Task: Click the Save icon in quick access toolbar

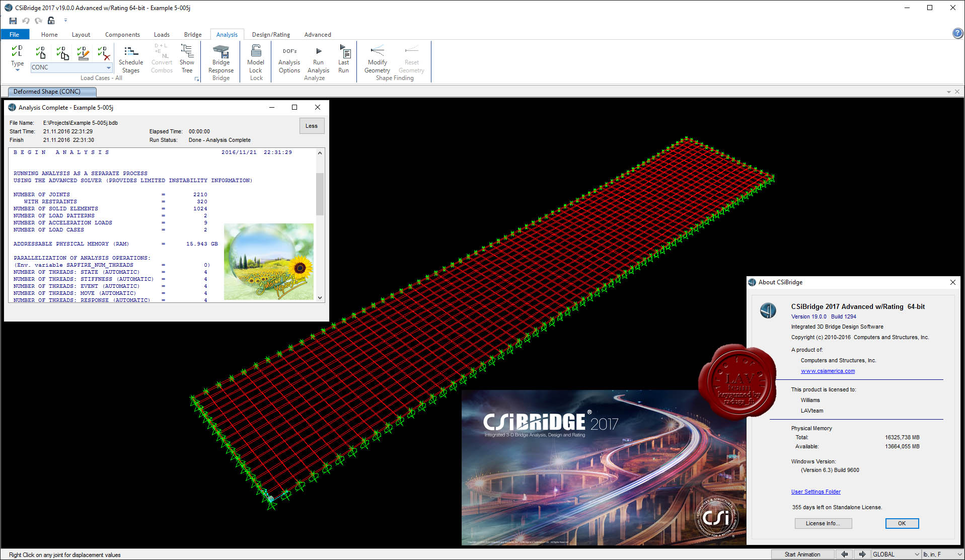Action: pos(13,21)
